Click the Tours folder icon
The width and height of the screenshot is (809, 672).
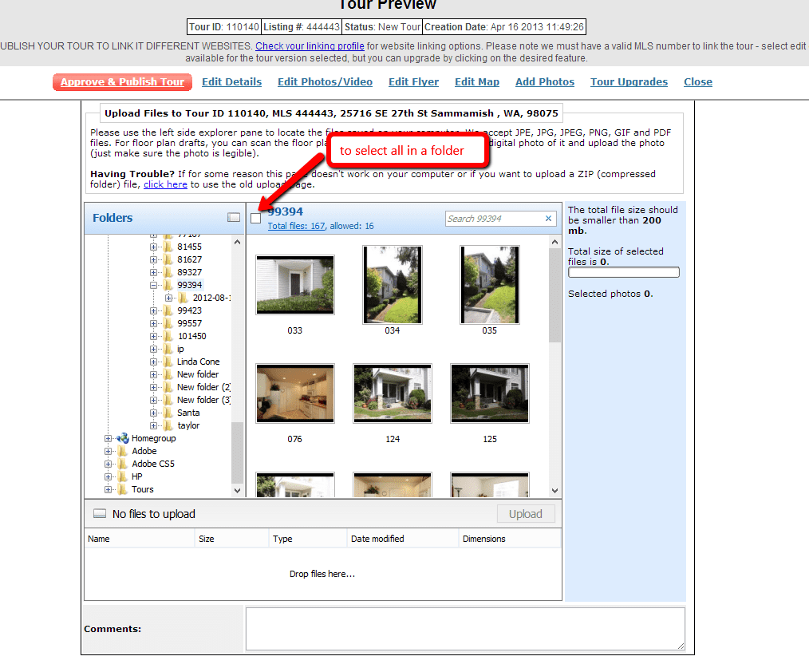pyautogui.click(x=122, y=489)
